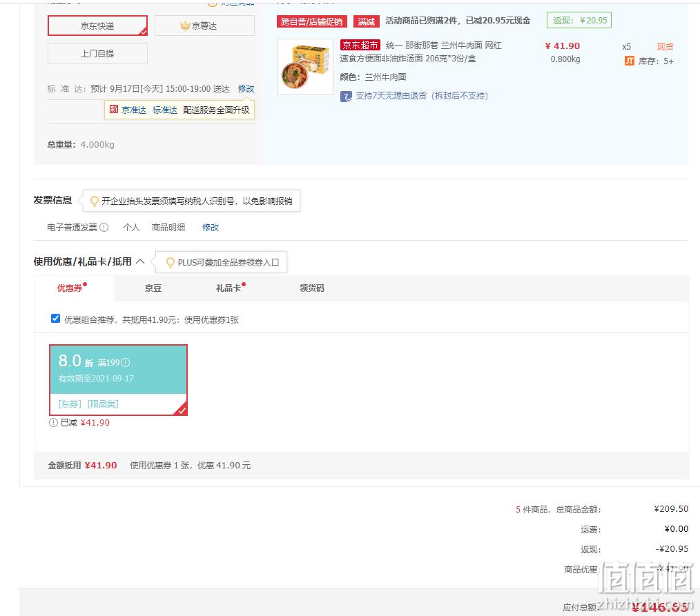Click 金额抵用 ¥41.90 summary text
This screenshot has width=700, height=616.
[83, 466]
